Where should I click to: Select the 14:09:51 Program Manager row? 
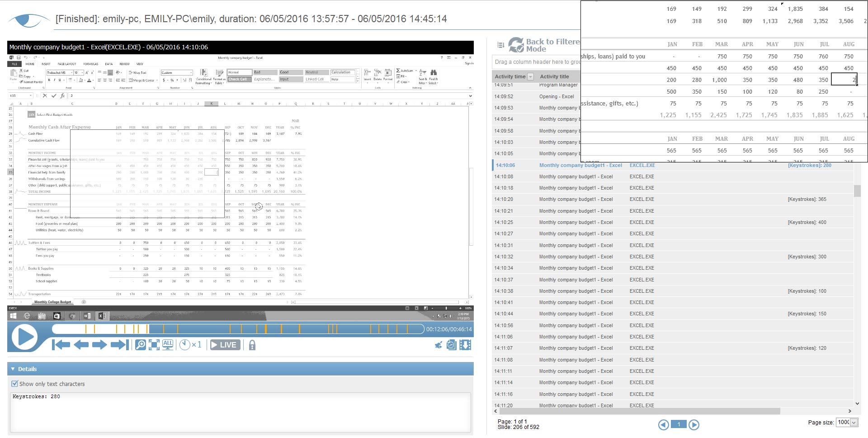tap(536, 85)
